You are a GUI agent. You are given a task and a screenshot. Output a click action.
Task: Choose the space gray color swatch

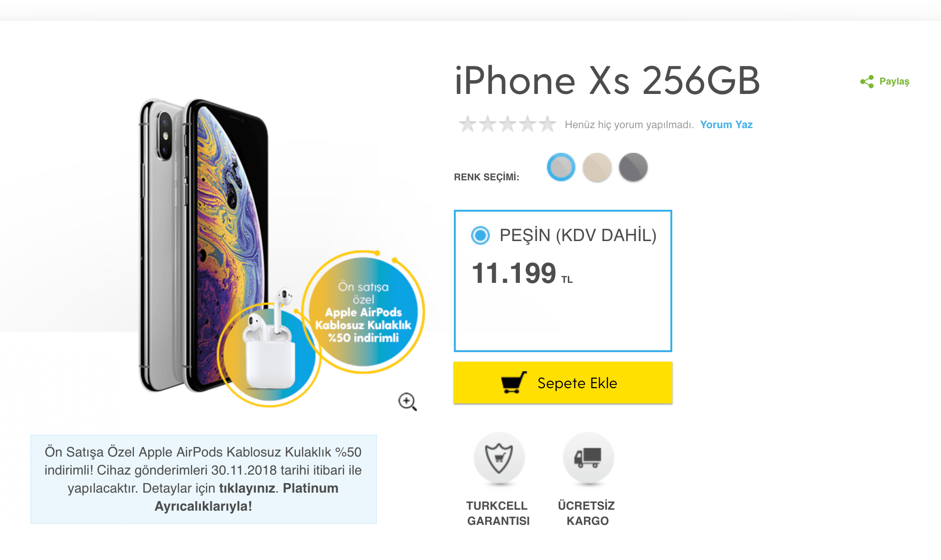[633, 167]
